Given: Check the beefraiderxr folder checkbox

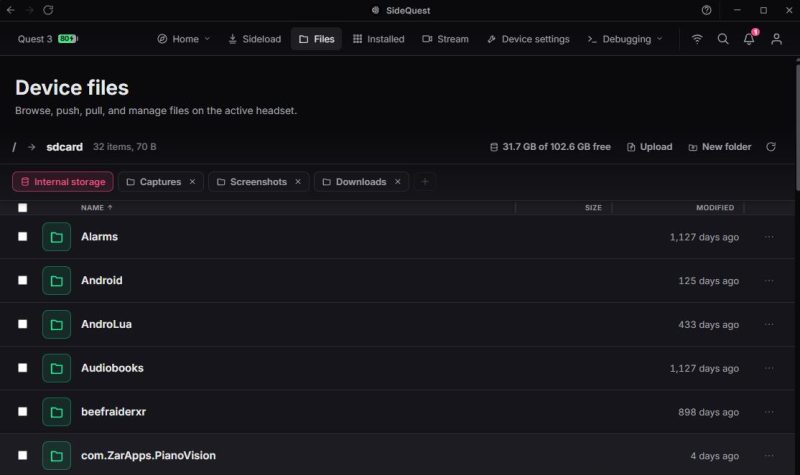Looking at the screenshot, I should pos(22,411).
